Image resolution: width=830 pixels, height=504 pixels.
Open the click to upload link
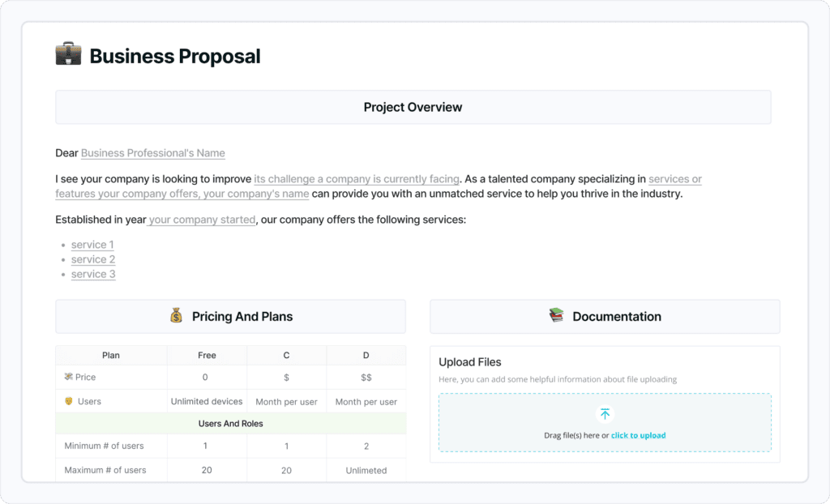tap(638, 435)
